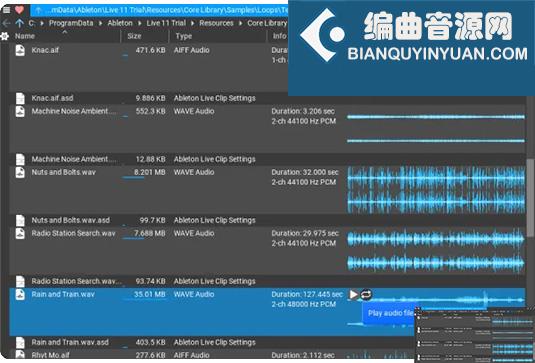The image size is (535, 363).
Task: Click the 7.688 MB size value
Action: [150, 233]
